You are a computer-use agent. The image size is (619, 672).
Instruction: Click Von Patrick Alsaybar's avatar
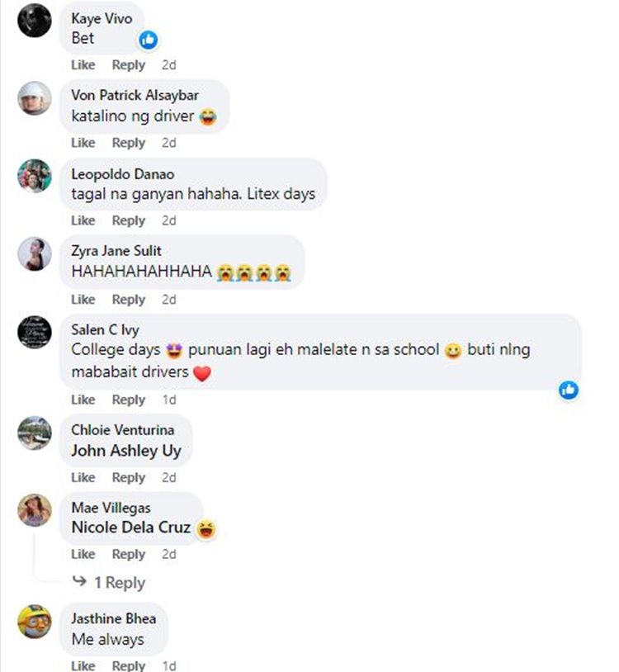pyautogui.click(x=35, y=98)
